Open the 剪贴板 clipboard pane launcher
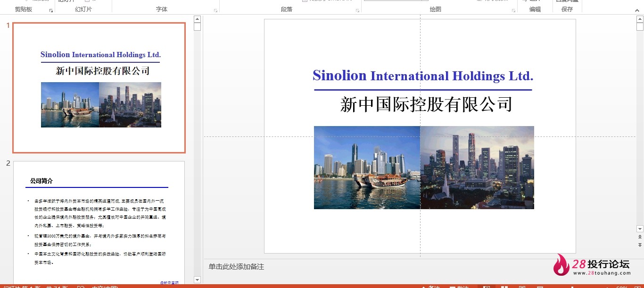The height and width of the screenshot is (288, 644). (51, 10)
